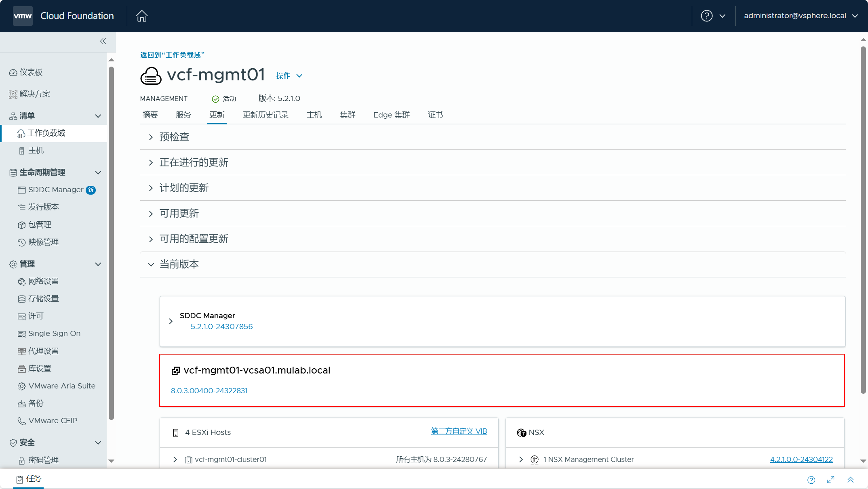Switch to the 主机 tab

(314, 115)
